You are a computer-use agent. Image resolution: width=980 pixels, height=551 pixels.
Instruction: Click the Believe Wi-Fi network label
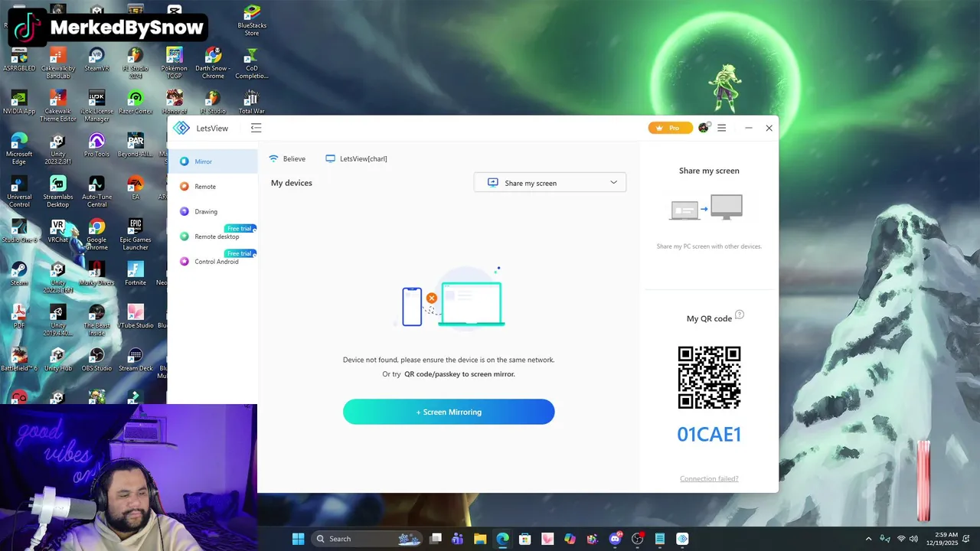coord(294,159)
